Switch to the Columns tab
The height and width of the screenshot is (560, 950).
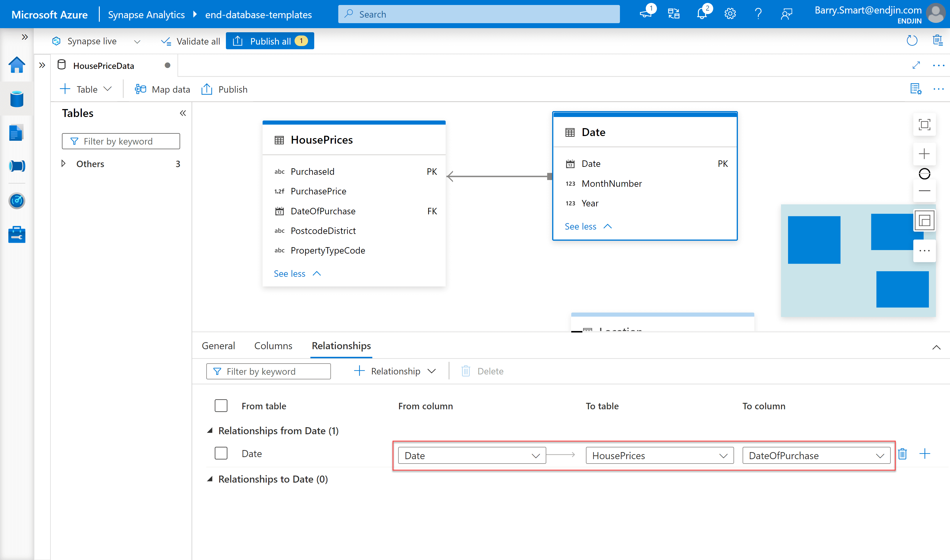click(x=273, y=346)
